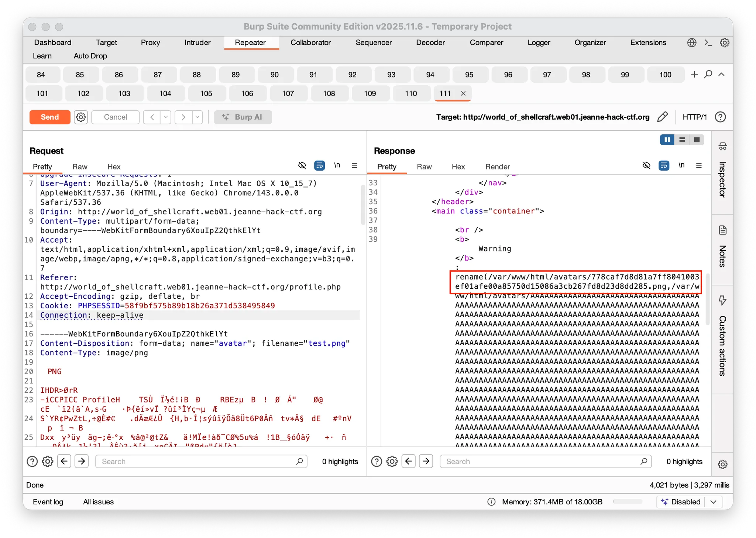Screen dimensions: 756x538
Task: Open the Render tab in Response
Action: (x=497, y=167)
